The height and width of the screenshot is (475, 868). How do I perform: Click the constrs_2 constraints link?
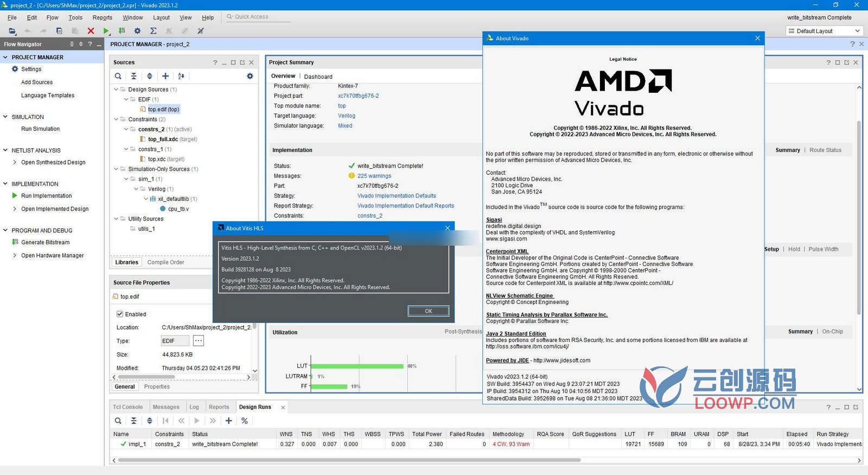370,216
